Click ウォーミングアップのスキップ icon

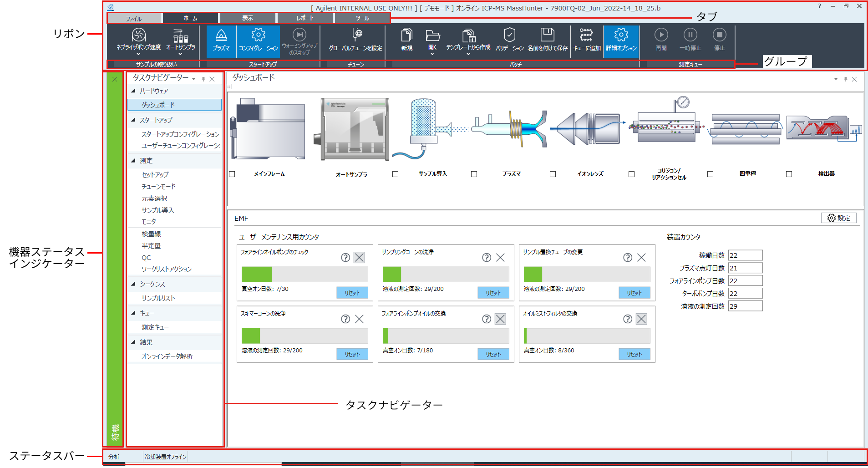(x=299, y=41)
